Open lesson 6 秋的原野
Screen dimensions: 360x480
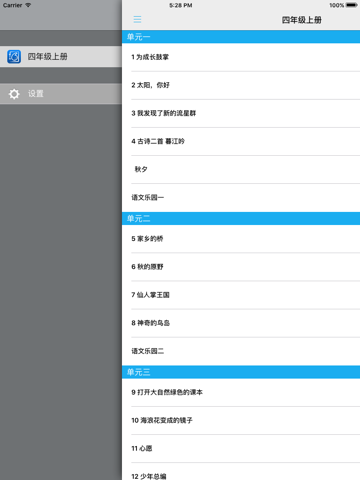coord(241,267)
